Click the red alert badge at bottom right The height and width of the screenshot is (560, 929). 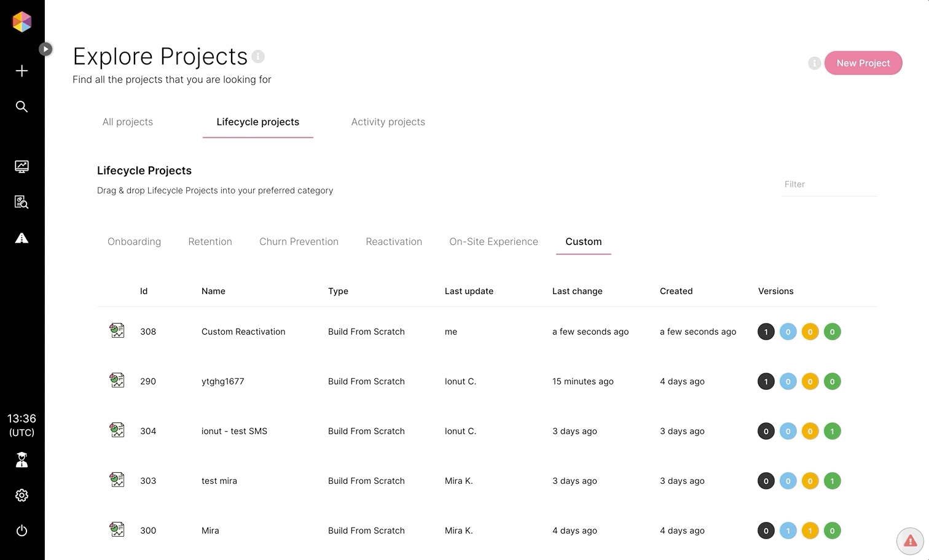tap(910, 541)
